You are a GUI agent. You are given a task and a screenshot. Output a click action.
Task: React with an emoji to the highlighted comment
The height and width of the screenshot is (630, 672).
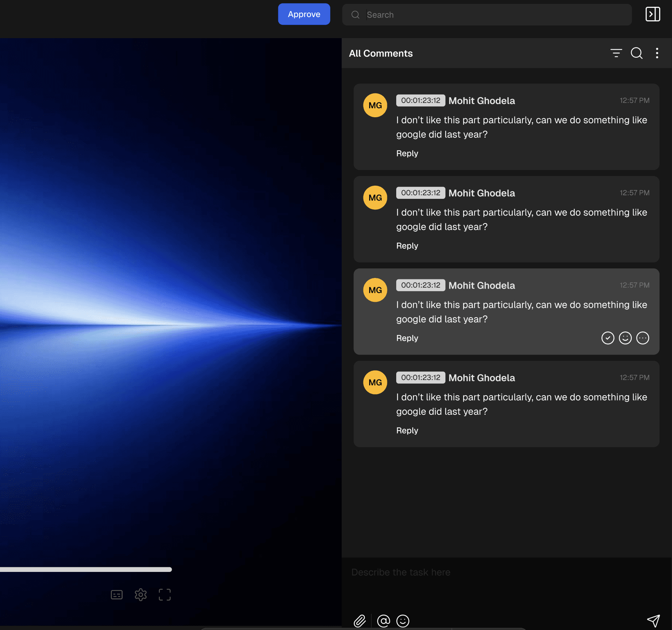point(625,338)
